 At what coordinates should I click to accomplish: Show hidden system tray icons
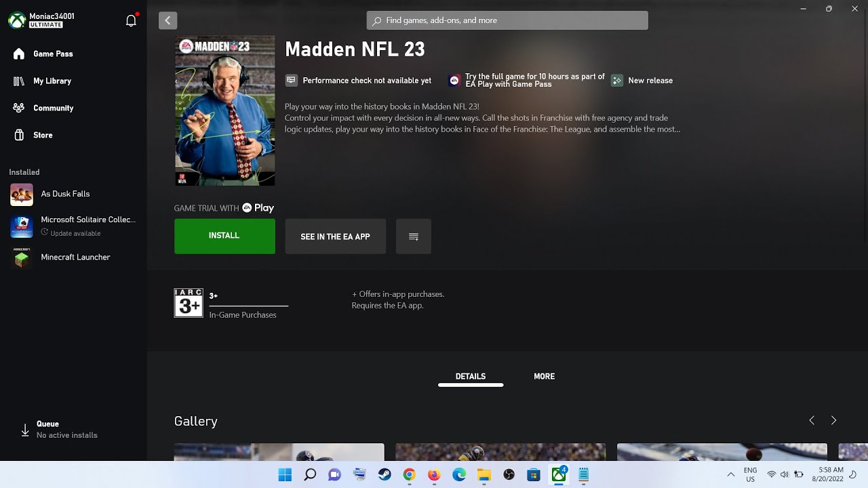(x=730, y=474)
